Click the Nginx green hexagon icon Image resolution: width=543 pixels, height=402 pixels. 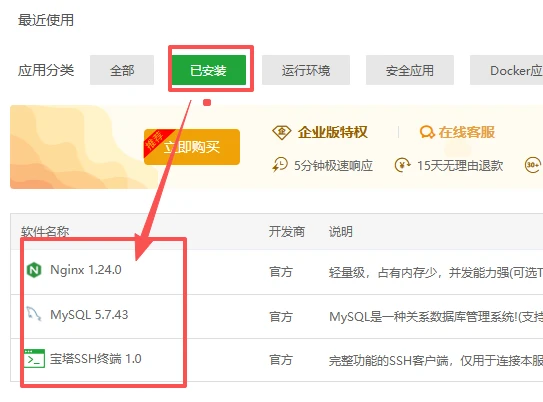click(34, 270)
